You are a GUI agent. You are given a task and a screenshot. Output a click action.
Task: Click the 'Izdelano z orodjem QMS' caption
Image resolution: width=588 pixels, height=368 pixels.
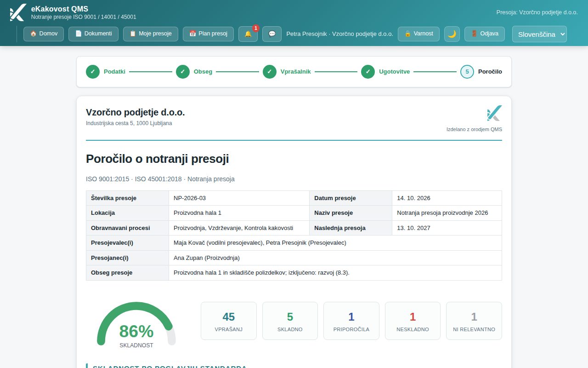coord(474,129)
